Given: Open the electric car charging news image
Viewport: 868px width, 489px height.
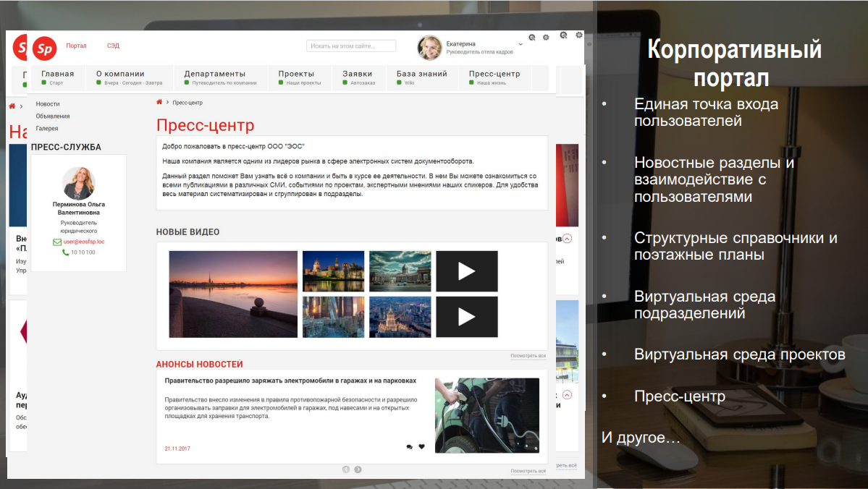Looking at the screenshot, I should point(487,415).
